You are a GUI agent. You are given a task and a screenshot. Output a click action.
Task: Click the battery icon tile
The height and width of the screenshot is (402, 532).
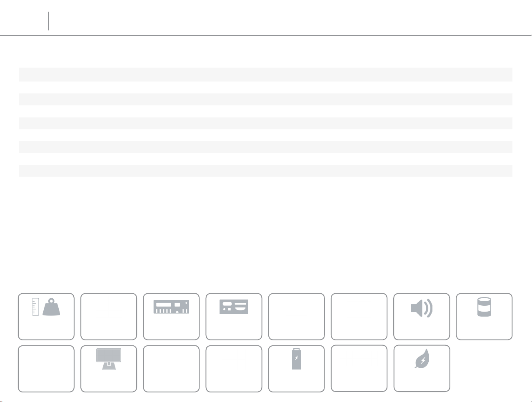(296, 368)
